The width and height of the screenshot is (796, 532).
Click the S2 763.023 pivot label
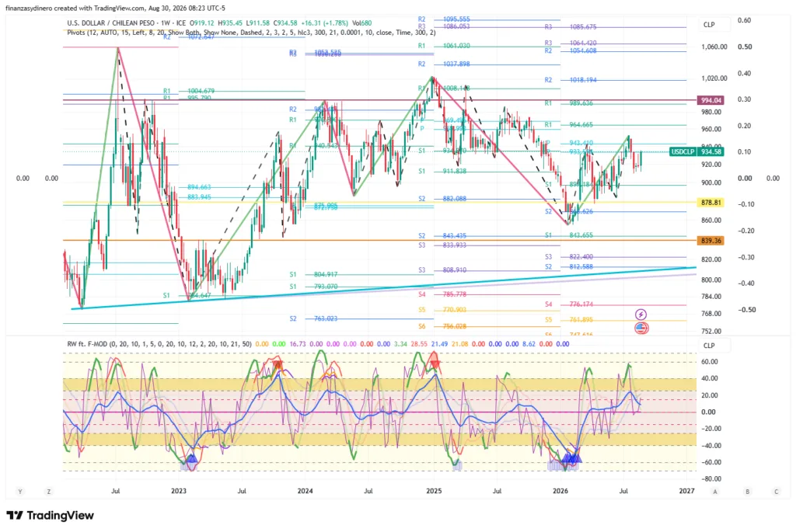click(313, 318)
